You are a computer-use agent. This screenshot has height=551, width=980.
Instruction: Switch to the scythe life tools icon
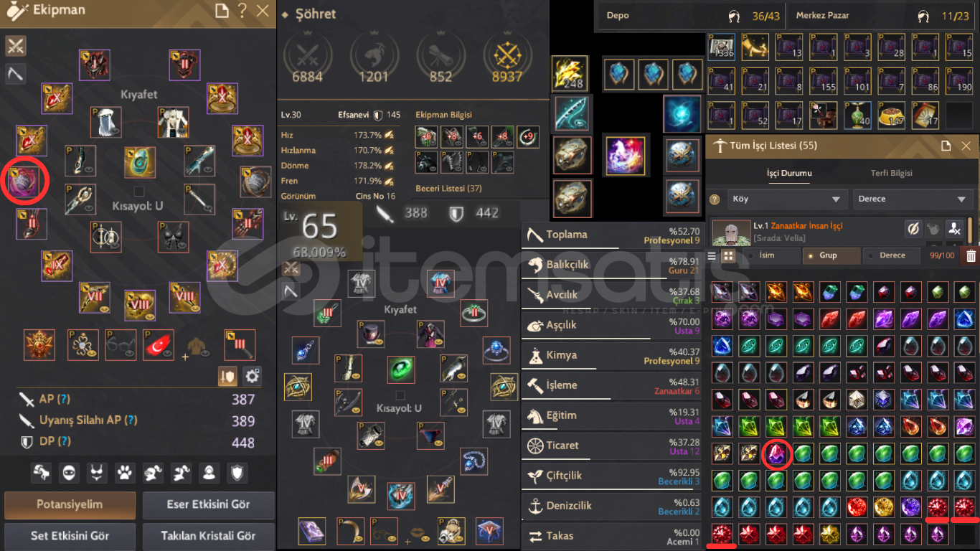pos(16,73)
